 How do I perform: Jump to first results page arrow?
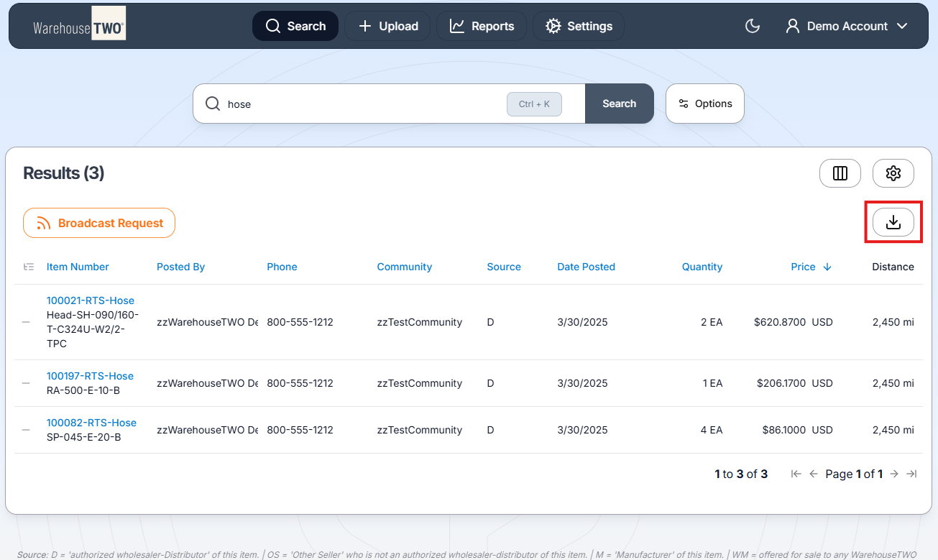click(x=796, y=474)
